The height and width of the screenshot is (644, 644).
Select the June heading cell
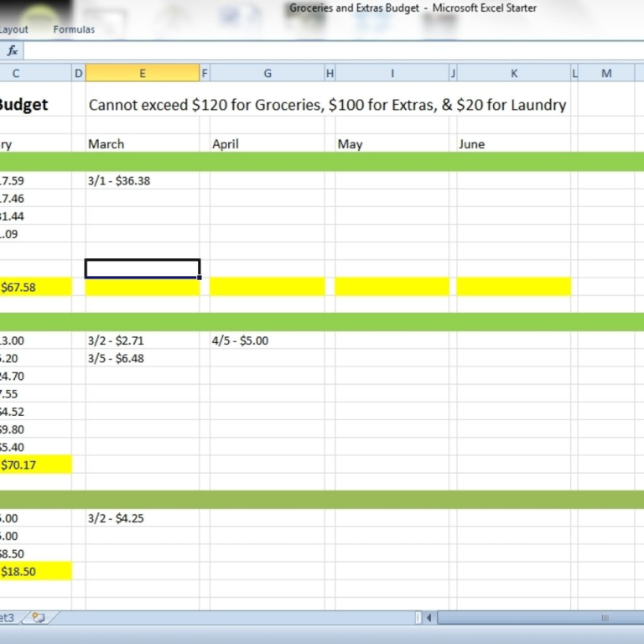514,143
